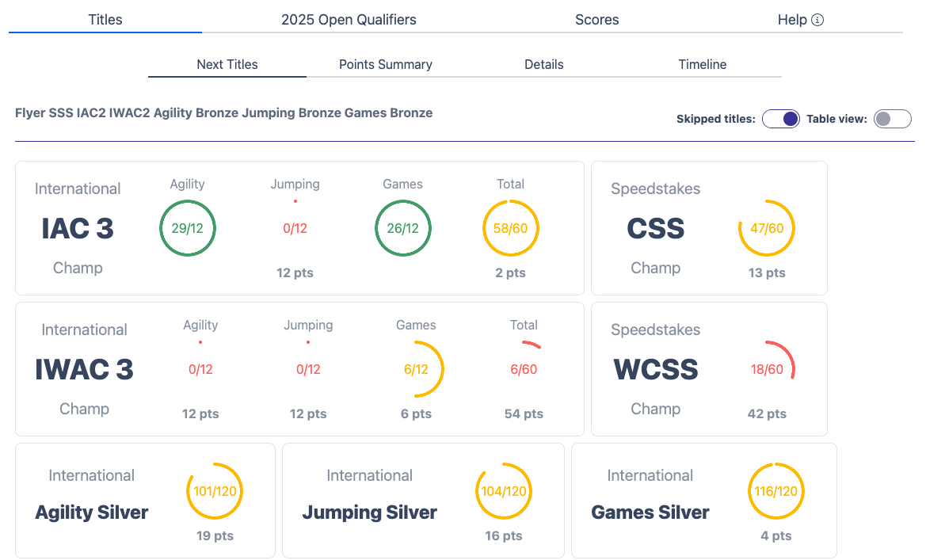The width and height of the screenshot is (926, 560).
Task: Switch to 2025 Open Qualifiers tab
Action: (x=349, y=20)
